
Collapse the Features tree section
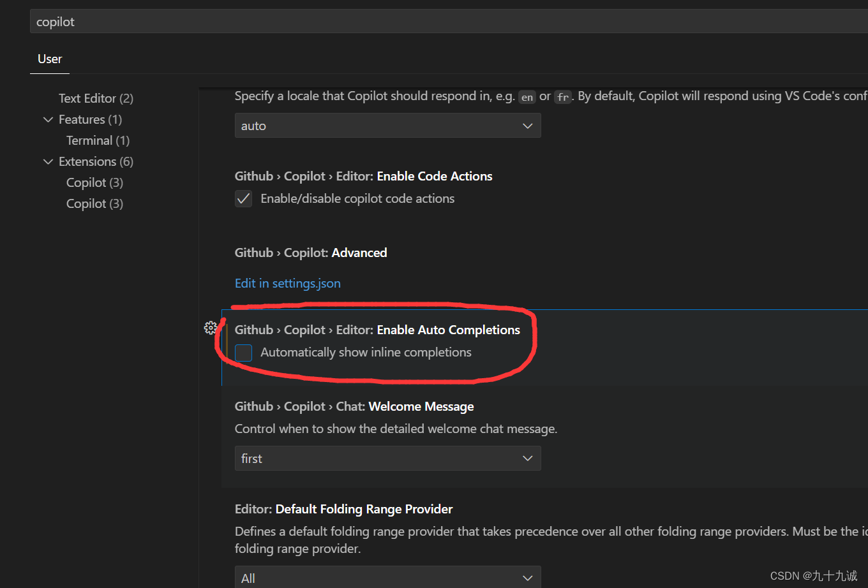[48, 119]
